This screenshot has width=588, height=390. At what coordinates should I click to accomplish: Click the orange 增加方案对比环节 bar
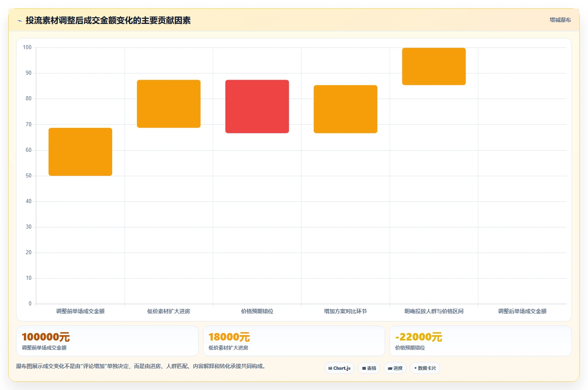click(x=346, y=109)
